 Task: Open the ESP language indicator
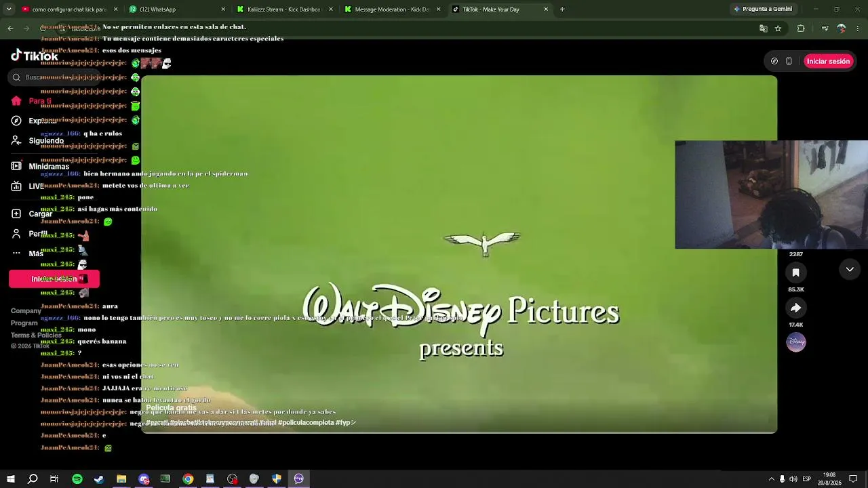point(807,479)
